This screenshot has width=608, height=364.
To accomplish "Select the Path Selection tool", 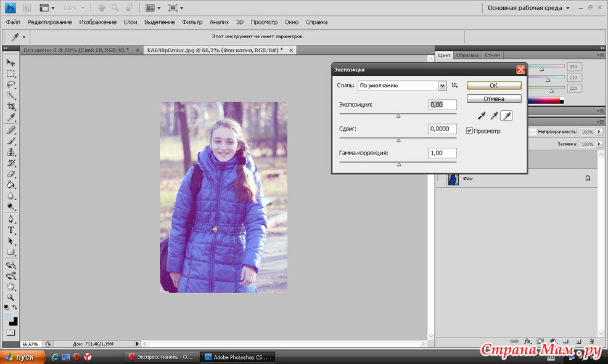I will pos(10,241).
